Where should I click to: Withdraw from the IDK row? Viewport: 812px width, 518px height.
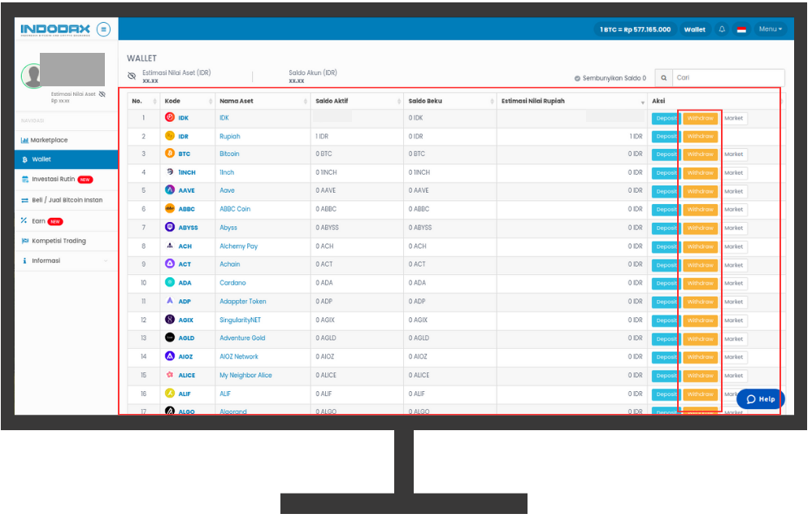click(x=700, y=118)
